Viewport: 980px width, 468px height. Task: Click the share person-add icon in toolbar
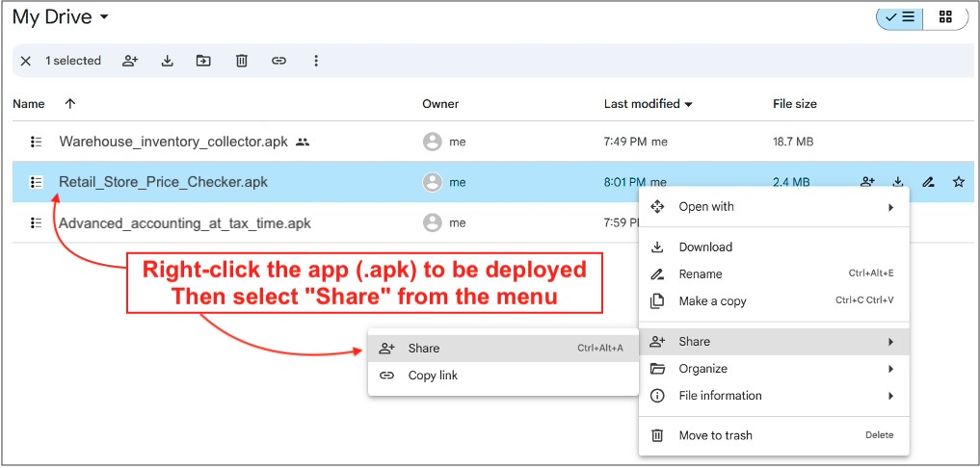pyautogui.click(x=130, y=61)
